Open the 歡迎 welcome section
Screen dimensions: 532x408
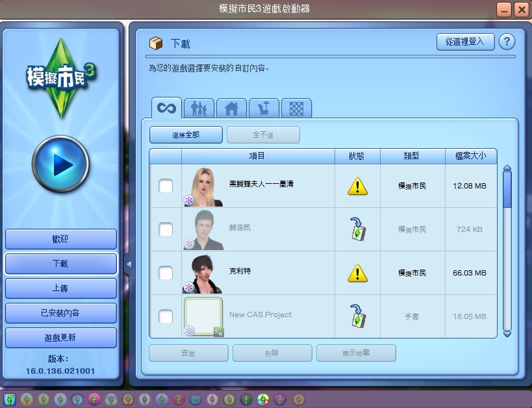(60, 239)
